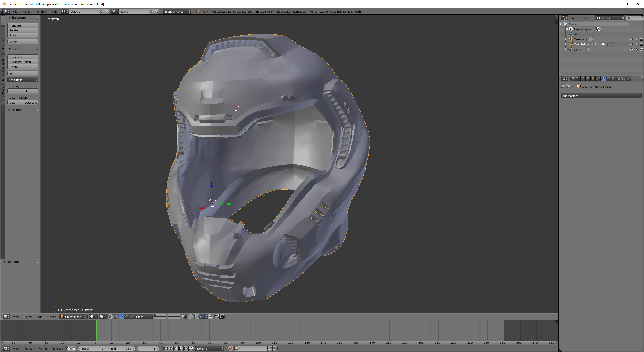Click the Smooth shading button
Image resolution: width=644 pixels, height=352 pixels.
(15, 91)
